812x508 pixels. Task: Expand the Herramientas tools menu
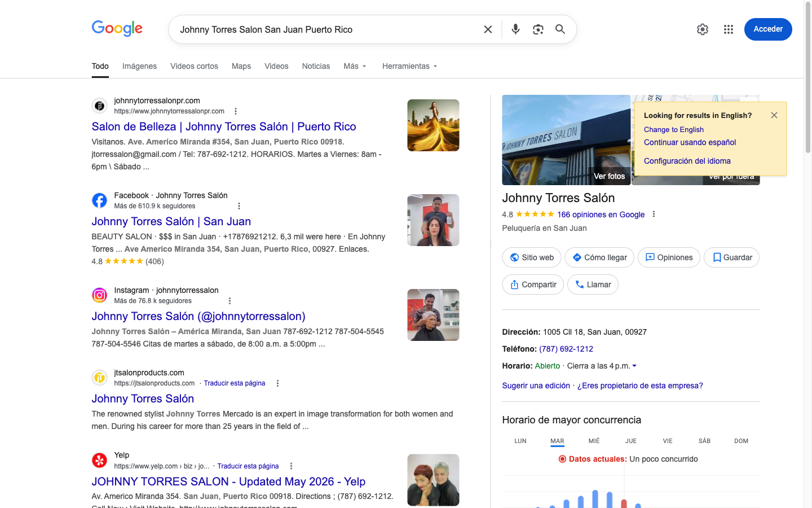point(409,66)
